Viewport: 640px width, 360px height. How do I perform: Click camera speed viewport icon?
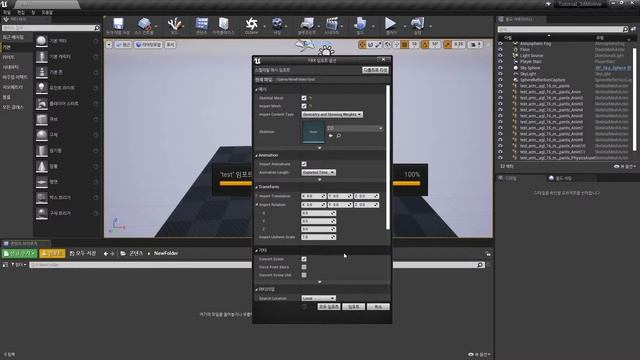tap(475, 44)
